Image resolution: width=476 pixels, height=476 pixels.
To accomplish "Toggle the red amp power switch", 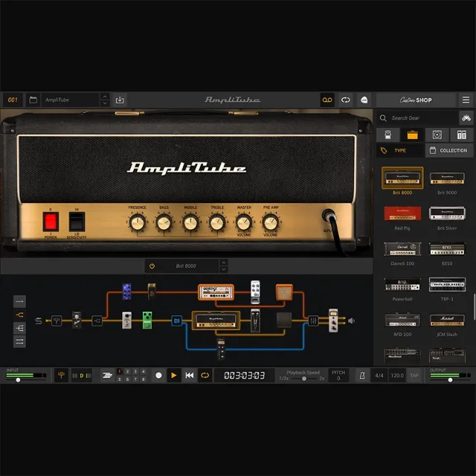I will pos(51,221).
